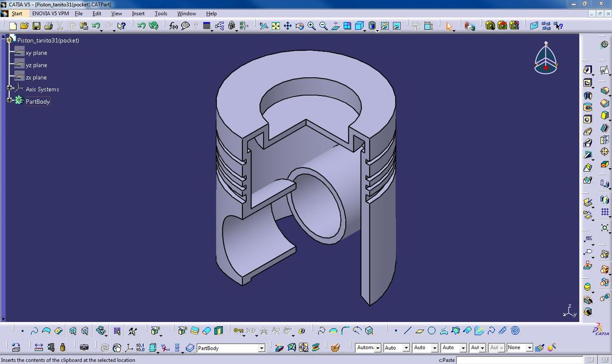Select the Pocket tool
Viewport: 612px width, 364px height.
point(588,82)
